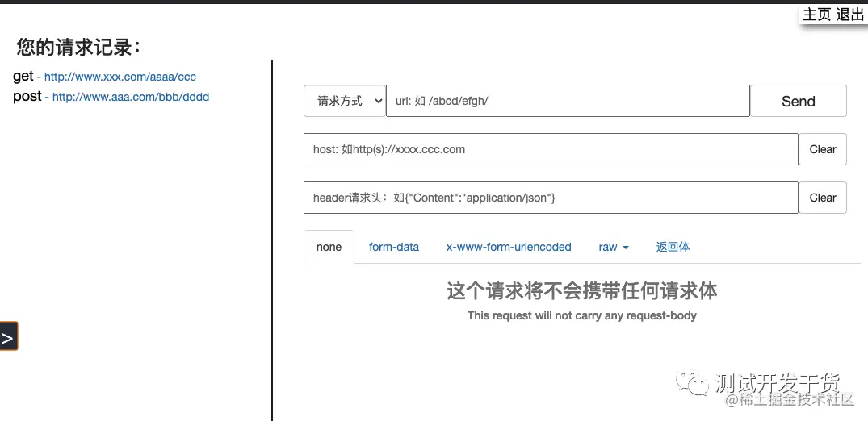Screen dimensions: 868x421
Task: Open the get request record link
Action: click(120, 77)
